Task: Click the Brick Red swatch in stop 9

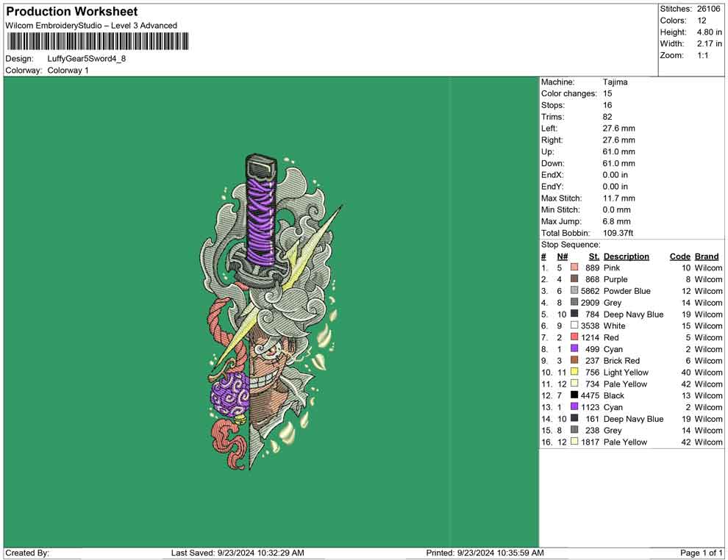Action: coord(574,360)
